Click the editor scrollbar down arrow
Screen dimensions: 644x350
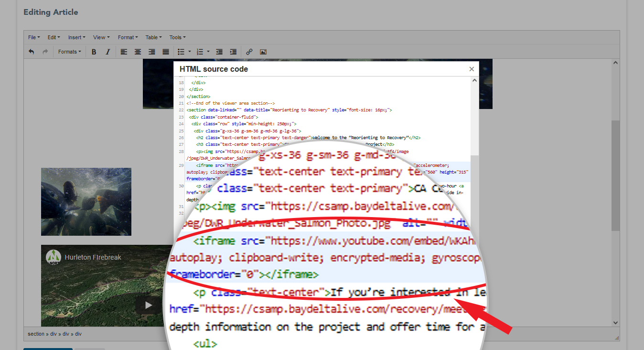pyautogui.click(x=615, y=323)
